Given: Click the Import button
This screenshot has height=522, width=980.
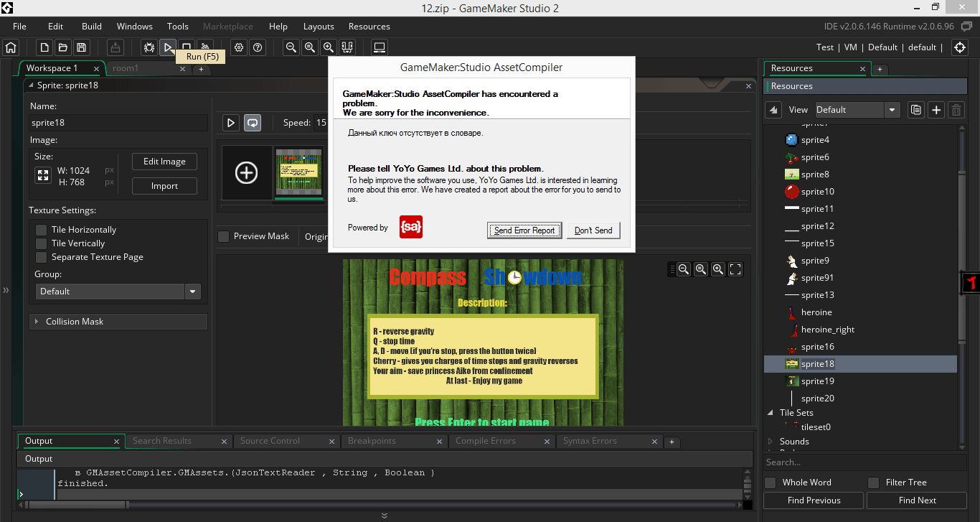Looking at the screenshot, I should [164, 186].
